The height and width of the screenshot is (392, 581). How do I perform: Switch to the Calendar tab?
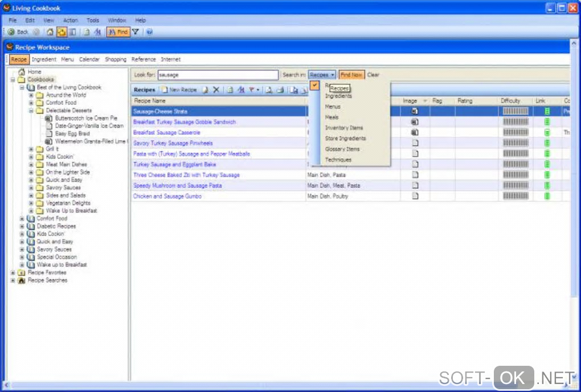pyautogui.click(x=89, y=59)
